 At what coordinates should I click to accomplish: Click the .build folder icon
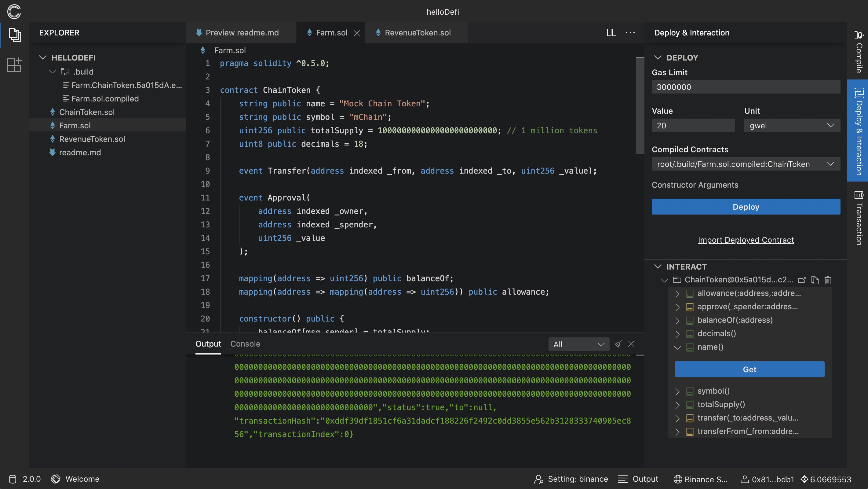click(65, 72)
